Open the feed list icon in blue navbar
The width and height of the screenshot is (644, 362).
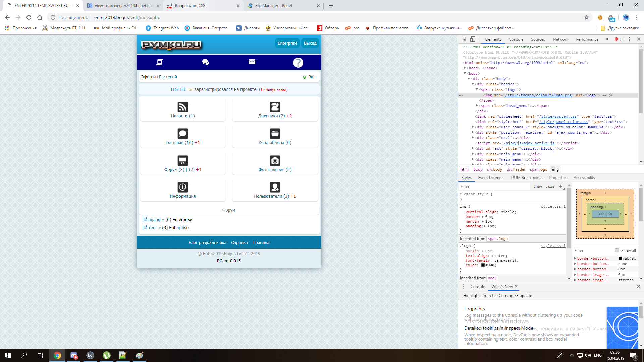pyautogui.click(x=160, y=62)
